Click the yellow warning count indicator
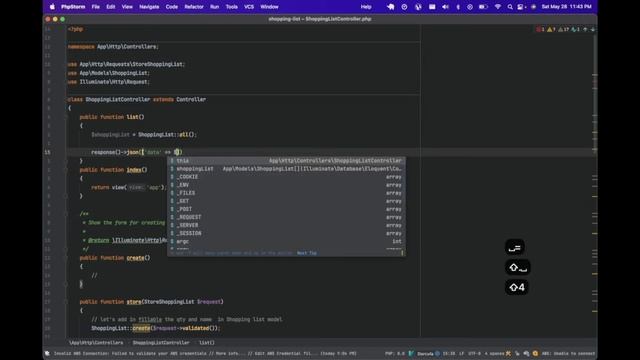The image size is (640, 360). pos(551,29)
